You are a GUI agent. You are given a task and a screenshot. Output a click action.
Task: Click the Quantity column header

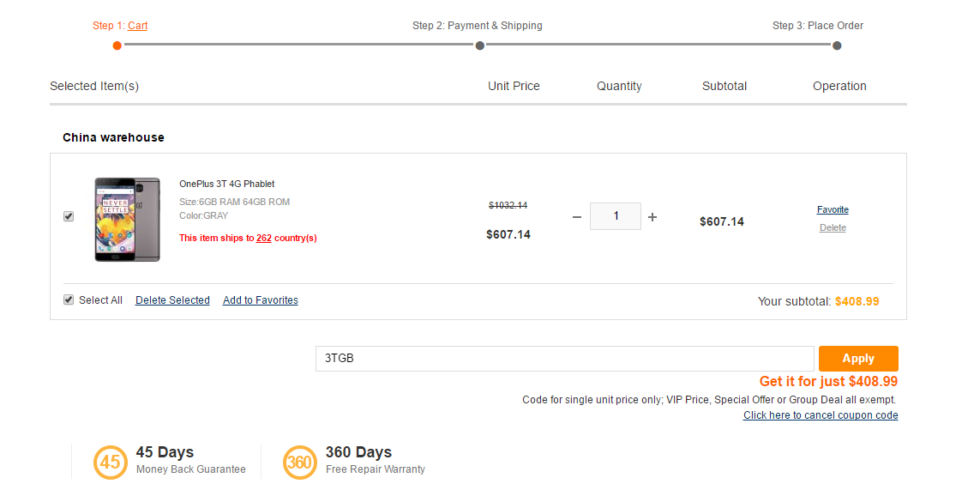click(619, 87)
